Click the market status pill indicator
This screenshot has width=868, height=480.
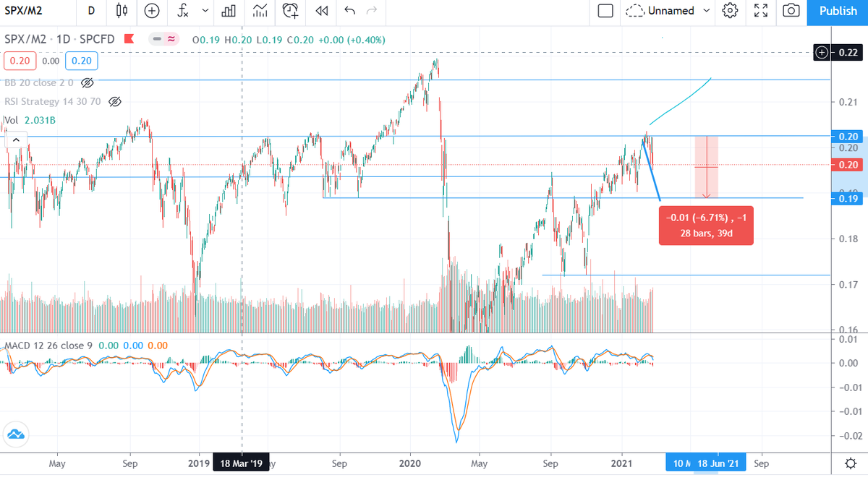(165, 38)
